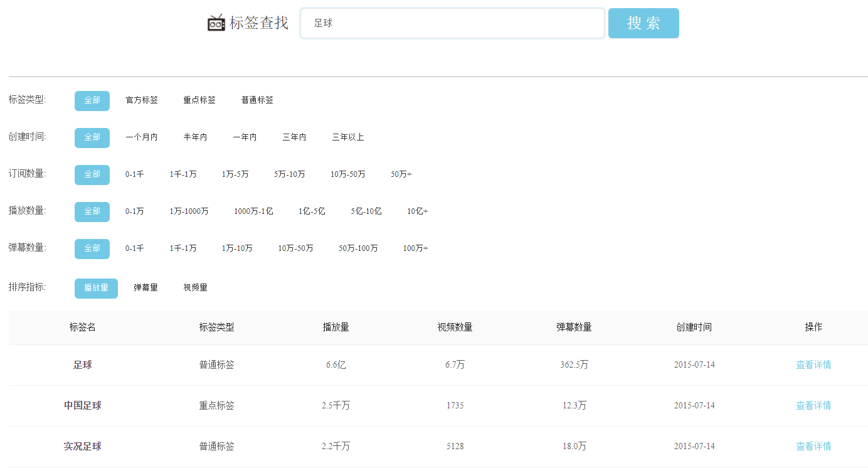Click the 6.6亿 play count cell
868x473 pixels.
click(x=336, y=365)
